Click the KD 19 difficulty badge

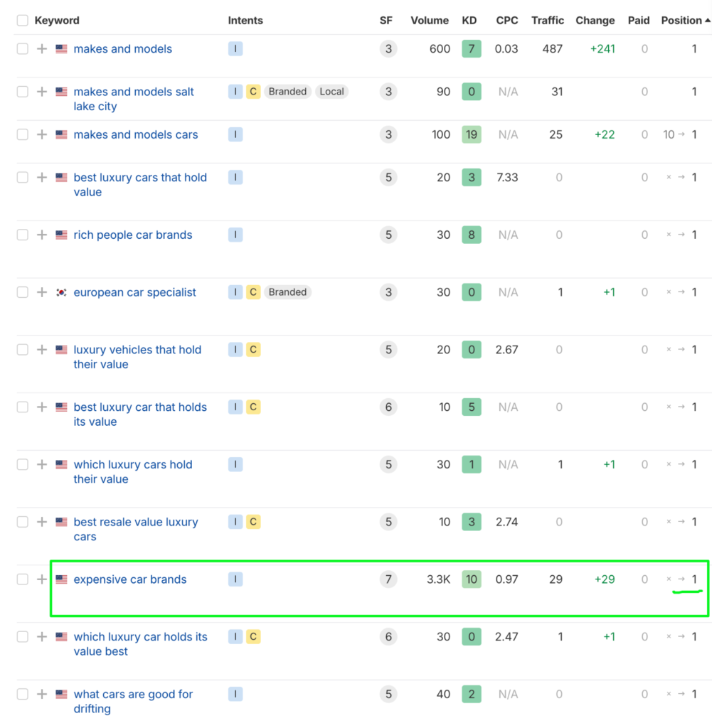click(471, 134)
